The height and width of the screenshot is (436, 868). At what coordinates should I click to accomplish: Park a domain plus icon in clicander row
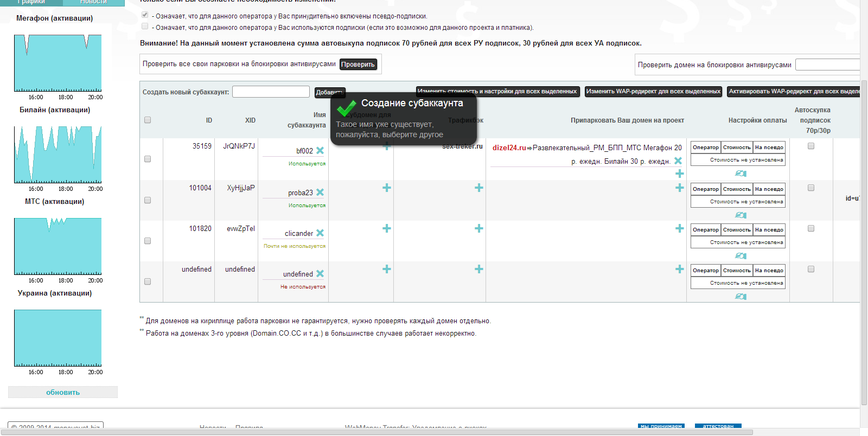coord(680,228)
